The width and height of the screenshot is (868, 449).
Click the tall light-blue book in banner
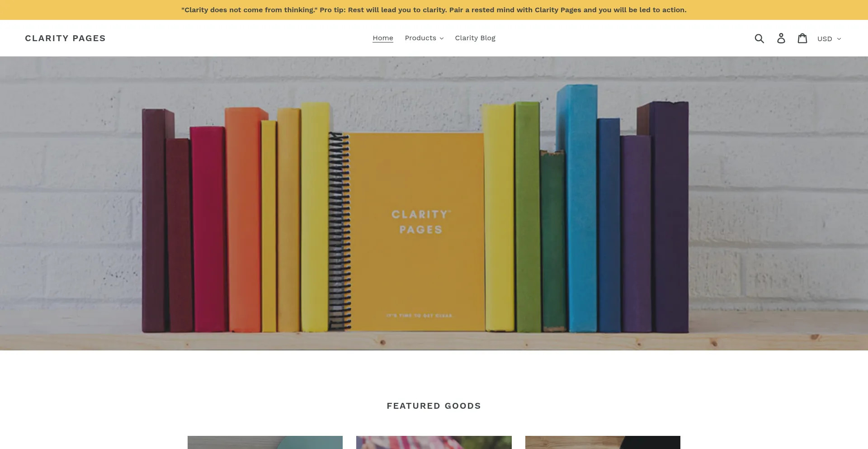(577, 208)
